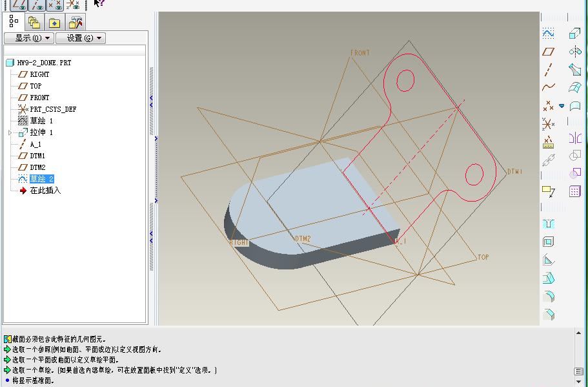Click the RIGHT label in the viewport
Viewport: 588px width, 387px height.
[239, 242]
